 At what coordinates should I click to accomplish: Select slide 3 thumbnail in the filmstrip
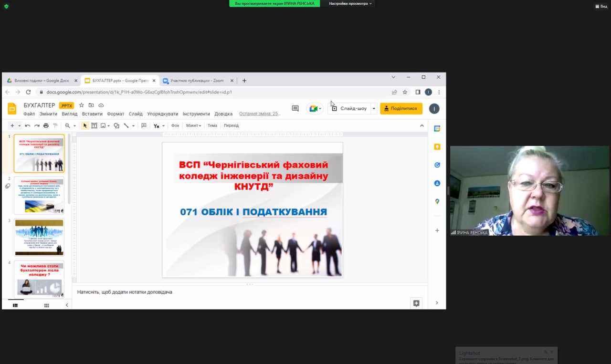39,237
